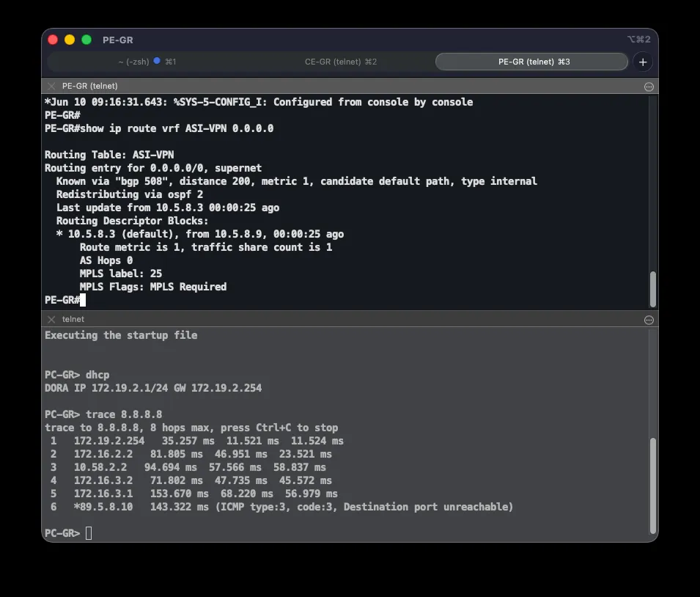Click the lower pane scrollbar thumb

click(x=652, y=486)
